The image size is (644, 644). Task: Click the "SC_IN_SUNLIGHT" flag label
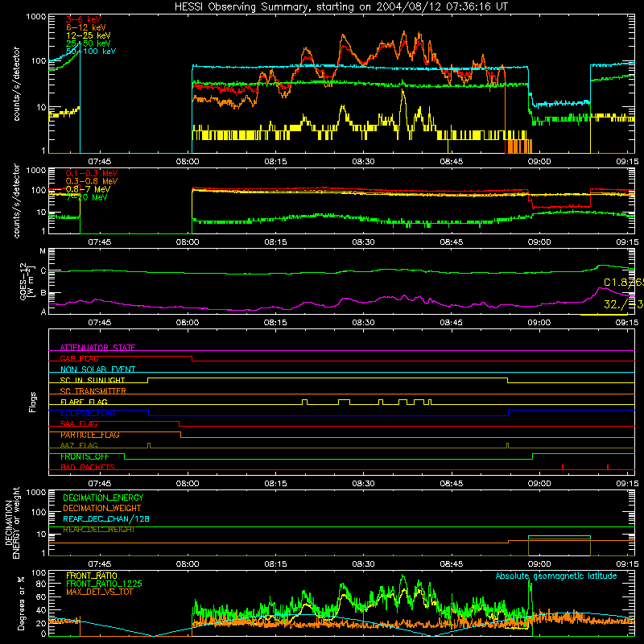click(93, 380)
